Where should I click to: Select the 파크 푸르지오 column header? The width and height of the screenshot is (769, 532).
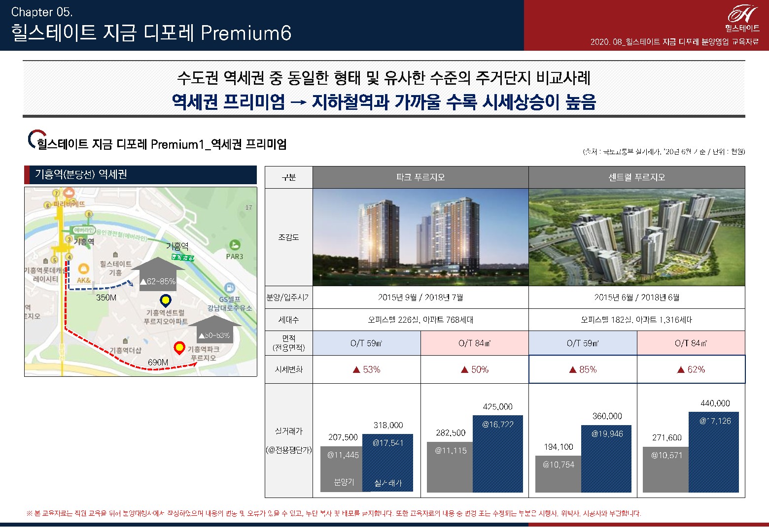[x=420, y=177]
